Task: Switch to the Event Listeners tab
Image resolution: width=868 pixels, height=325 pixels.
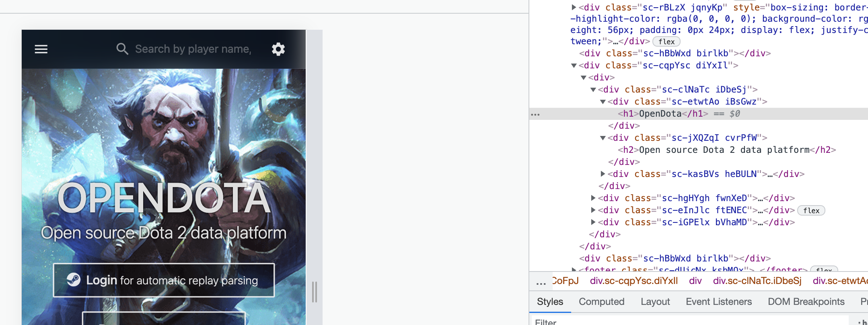Action: (x=719, y=302)
